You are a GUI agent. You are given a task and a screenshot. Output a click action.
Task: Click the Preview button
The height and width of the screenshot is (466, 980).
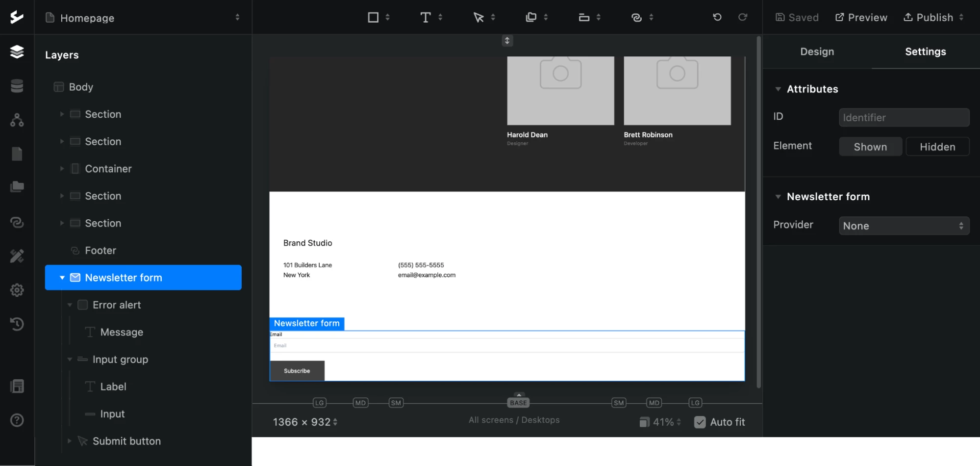point(861,18)
